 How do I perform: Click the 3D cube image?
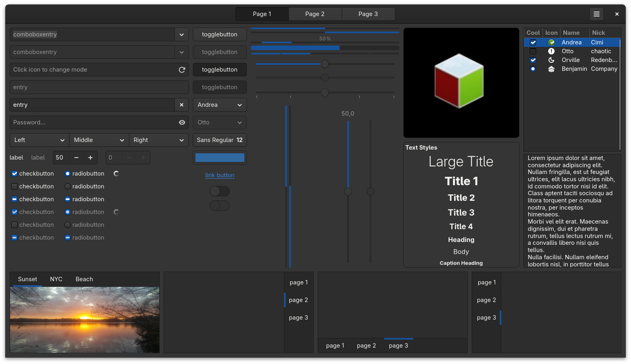[x=459, y=81]
